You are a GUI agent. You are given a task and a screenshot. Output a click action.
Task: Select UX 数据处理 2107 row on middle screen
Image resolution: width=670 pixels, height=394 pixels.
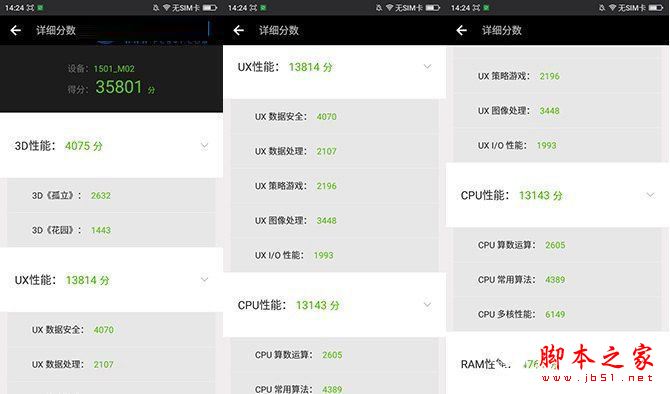[335, 151]
